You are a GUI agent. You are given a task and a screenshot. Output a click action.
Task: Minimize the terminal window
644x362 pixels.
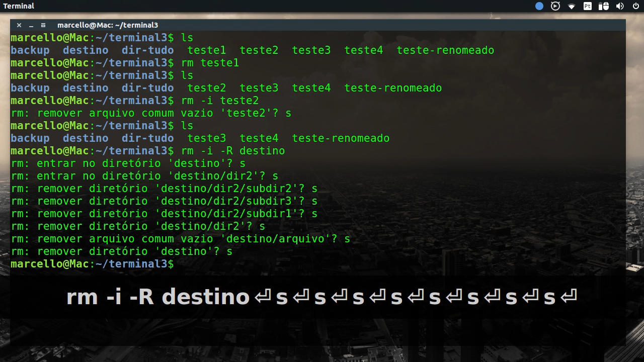pos(31,25)
